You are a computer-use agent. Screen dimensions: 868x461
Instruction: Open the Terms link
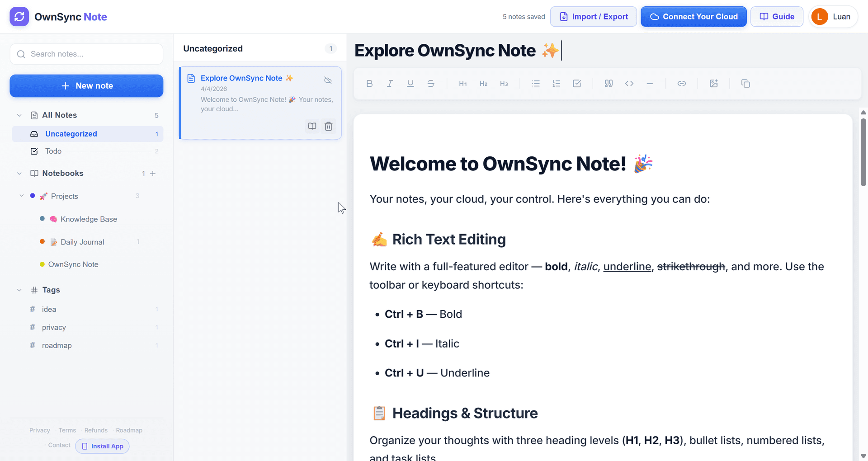pos(67,430)
